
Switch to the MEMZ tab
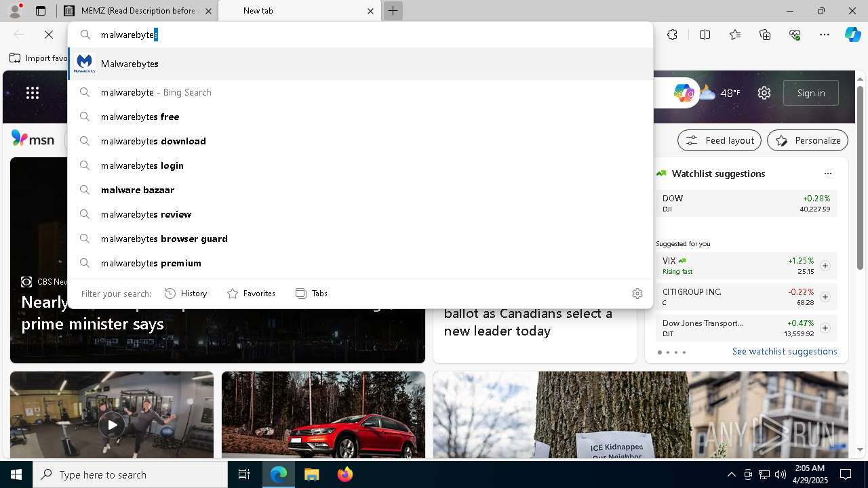137,11
